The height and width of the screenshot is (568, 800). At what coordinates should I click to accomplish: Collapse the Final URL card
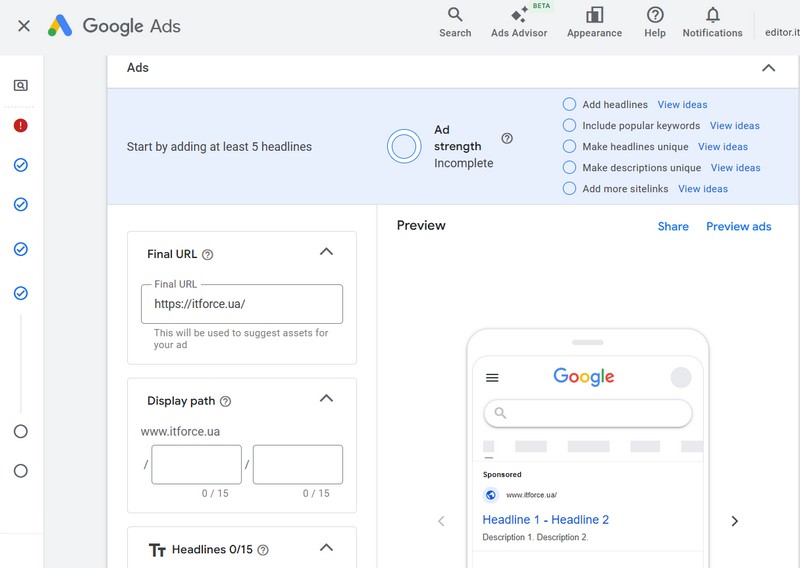pyautogui.click(x=326, y=252)
